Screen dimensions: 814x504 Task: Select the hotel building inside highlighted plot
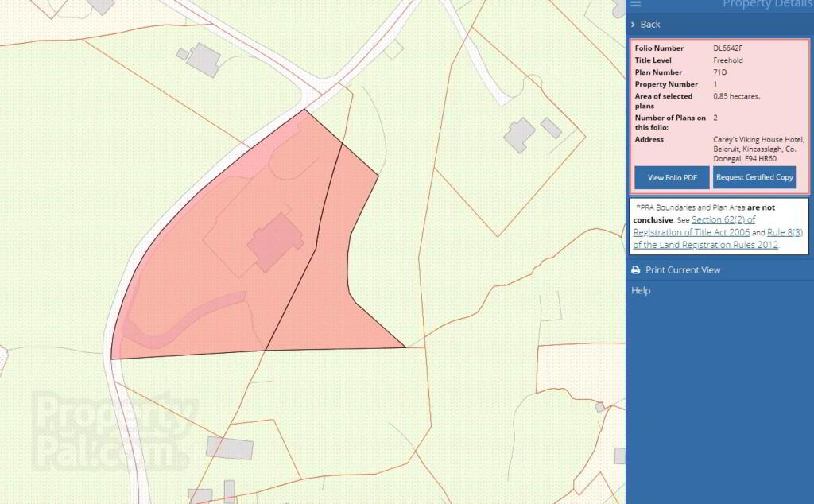(276, 242)
